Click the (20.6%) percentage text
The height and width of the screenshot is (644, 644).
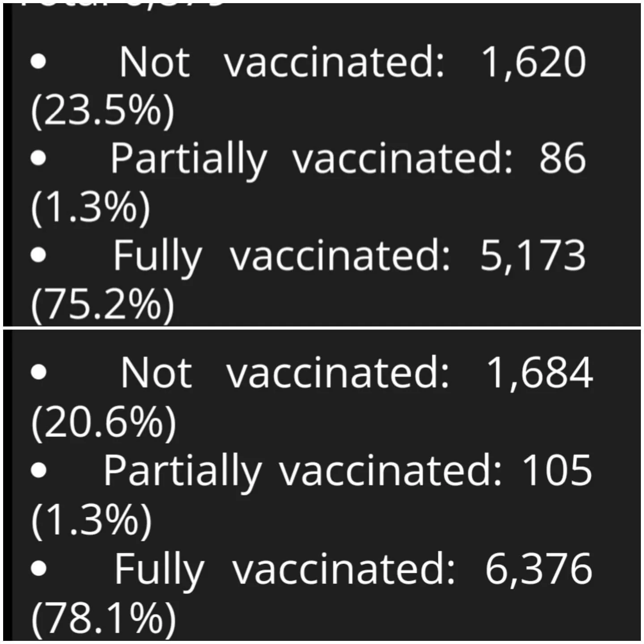[104, 423]
